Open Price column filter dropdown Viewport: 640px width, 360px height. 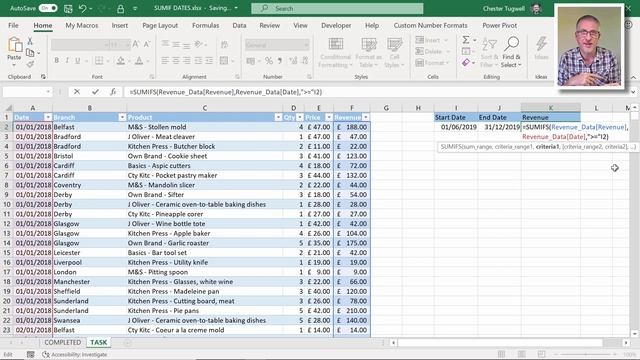(x=329, y=117)
